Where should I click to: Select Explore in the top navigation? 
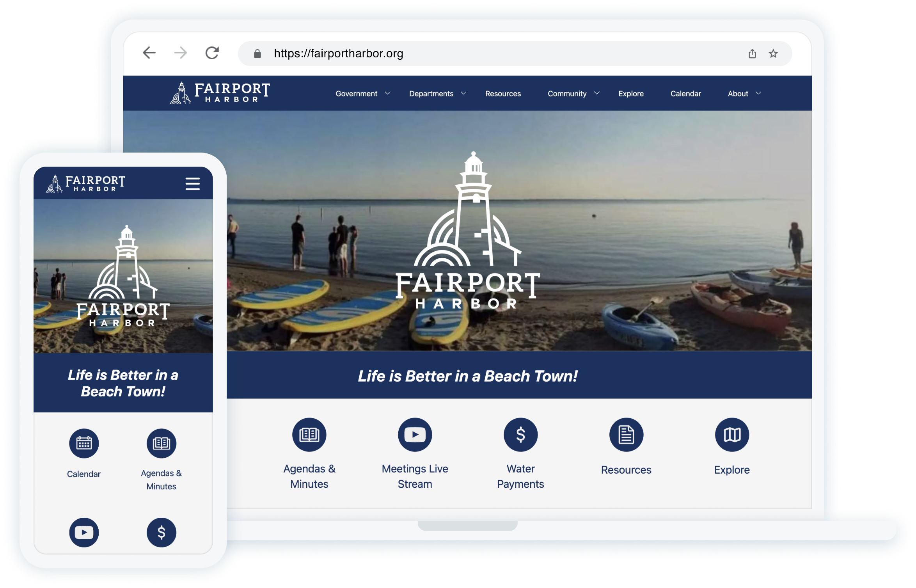point(631,94)
